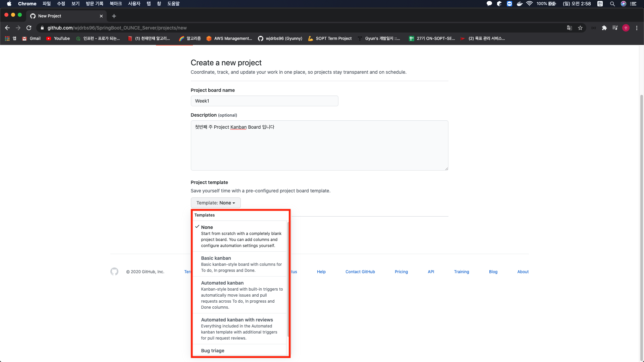Viewport: 644px width, 362px height.
Task: Open the Chrome three-dot menu
Action: point(637,28)
